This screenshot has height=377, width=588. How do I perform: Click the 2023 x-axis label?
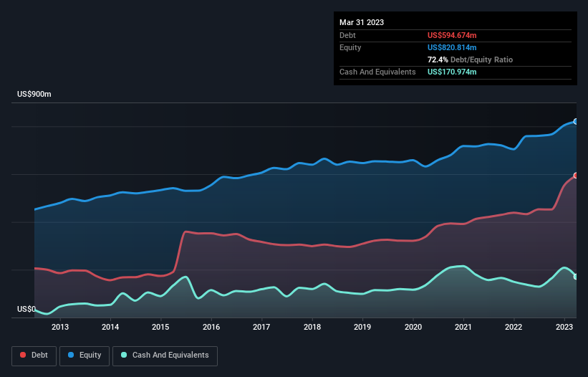(564, 327)
